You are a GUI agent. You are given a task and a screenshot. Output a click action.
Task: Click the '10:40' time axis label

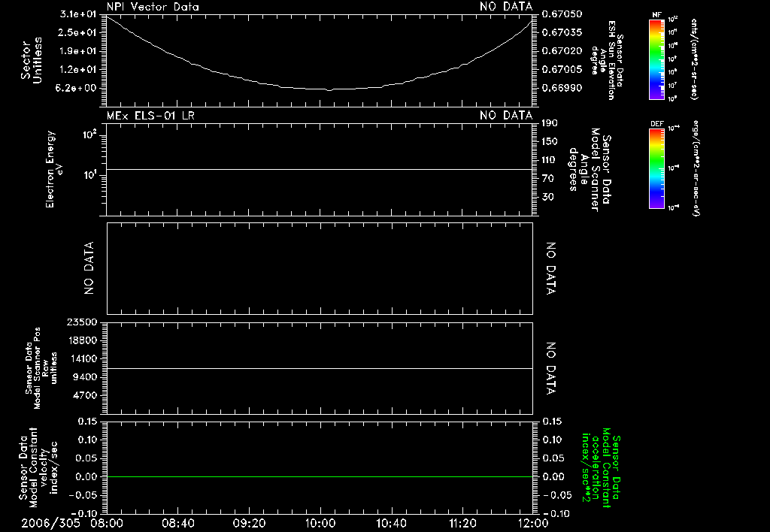click(391, 523)
